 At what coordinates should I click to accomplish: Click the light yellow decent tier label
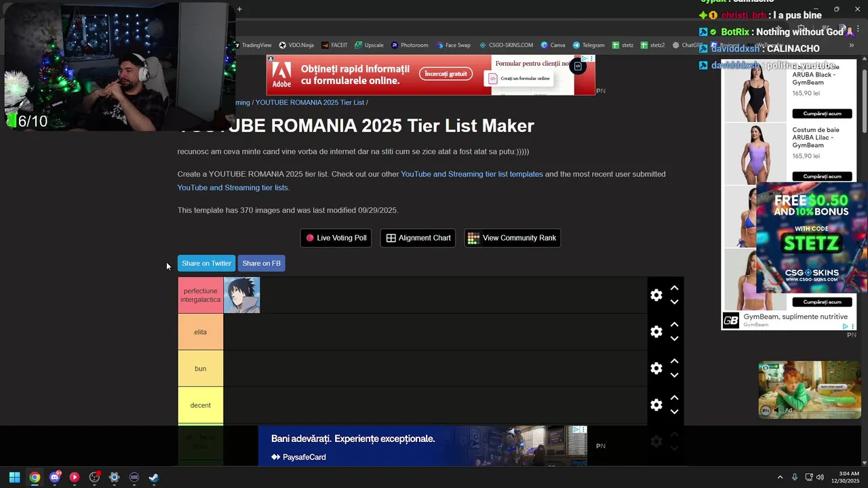(x=200, y=405)
